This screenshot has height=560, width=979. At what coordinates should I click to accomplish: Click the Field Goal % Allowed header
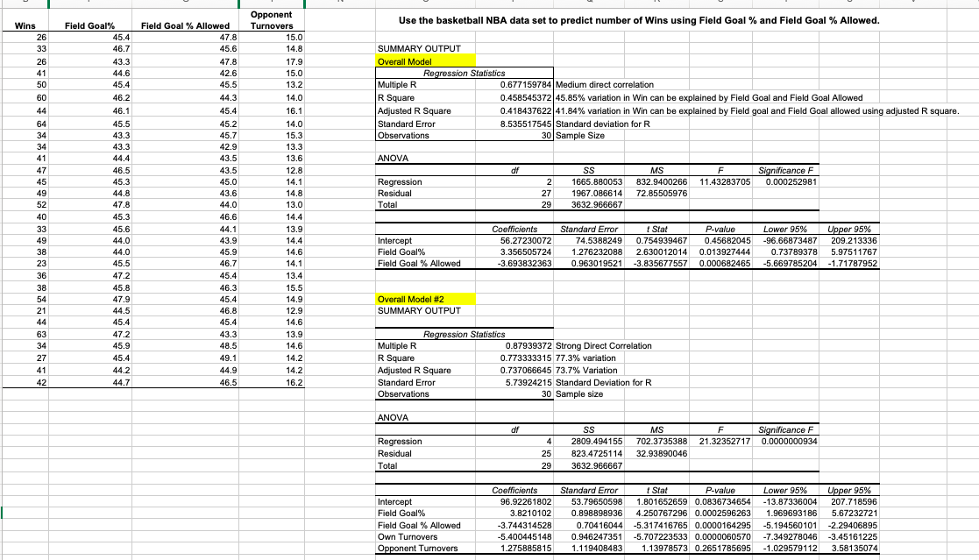coord(186,25)
